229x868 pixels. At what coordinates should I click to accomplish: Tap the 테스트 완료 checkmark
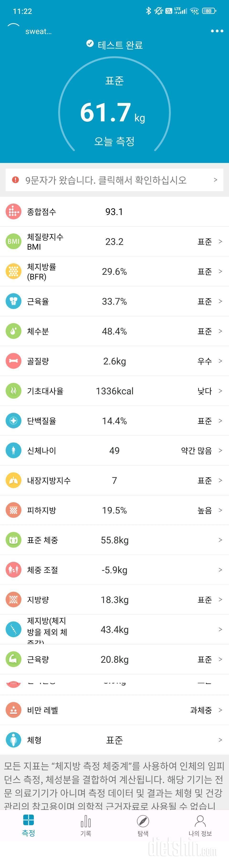90,43
